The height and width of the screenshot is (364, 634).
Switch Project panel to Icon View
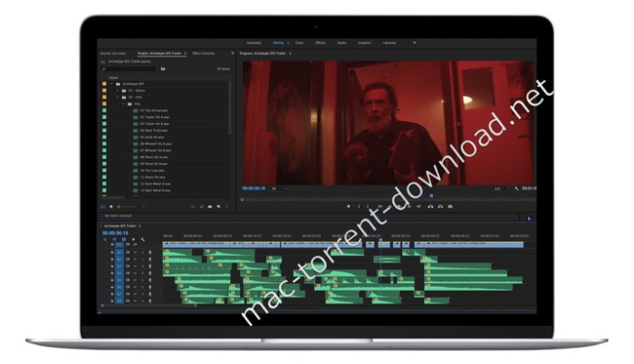point(110,206)
